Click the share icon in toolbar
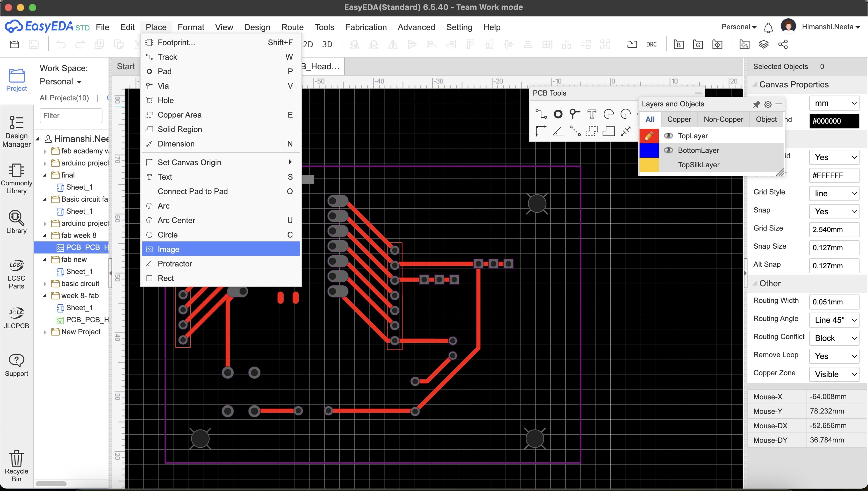 (x=783, y=45)
